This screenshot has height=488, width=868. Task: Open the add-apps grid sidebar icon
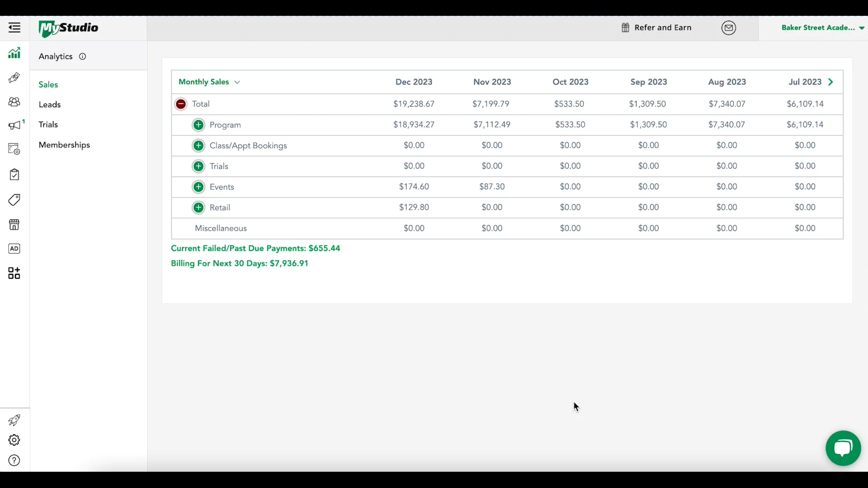pyautogui.click(x=14, y=273)
